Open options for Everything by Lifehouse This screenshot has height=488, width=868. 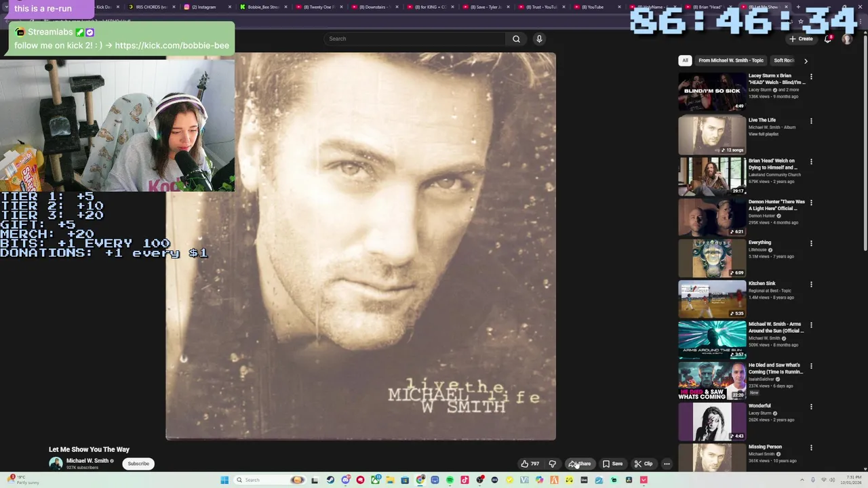click(x=811, y=243)
